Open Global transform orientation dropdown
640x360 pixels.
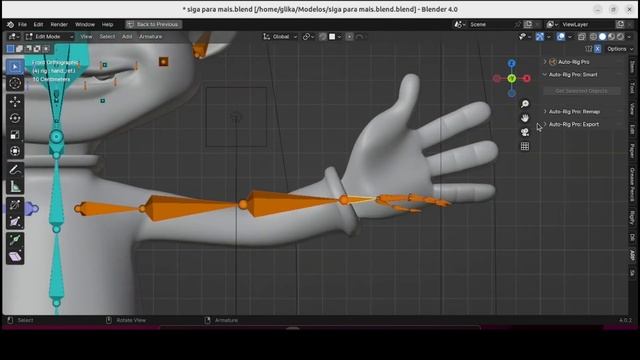point(280,37)
